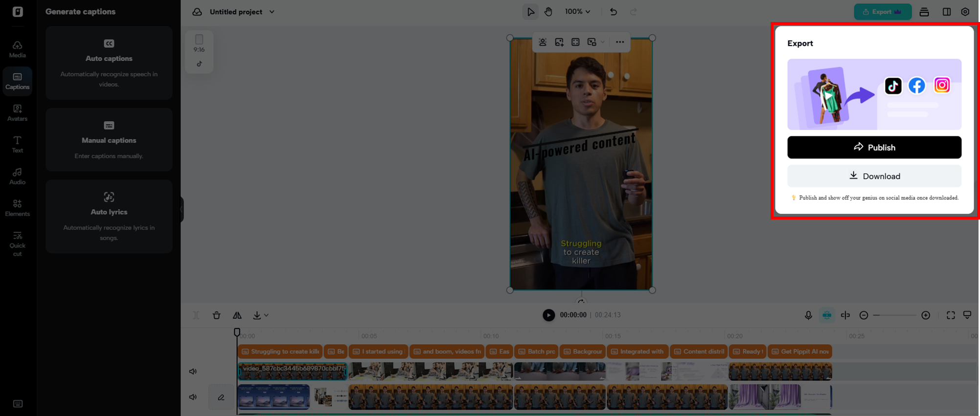Play the video preview
The width and height of the screenshot is (980, 416).
548,315
